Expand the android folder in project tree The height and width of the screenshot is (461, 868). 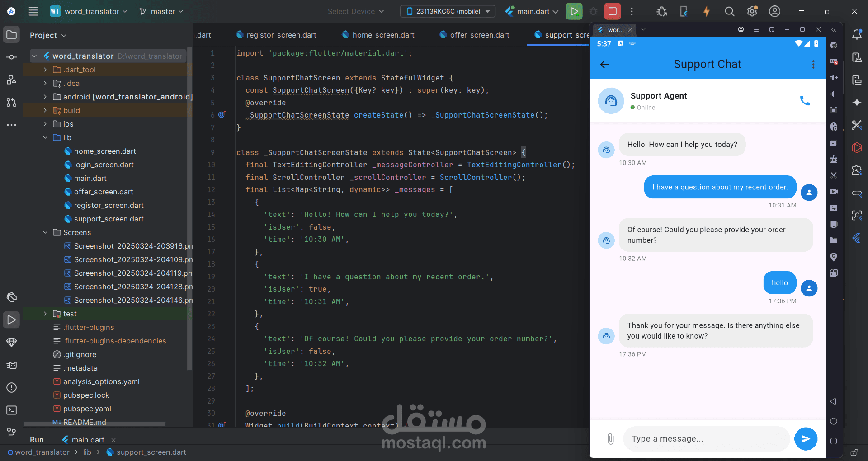[x=45, y=97]
